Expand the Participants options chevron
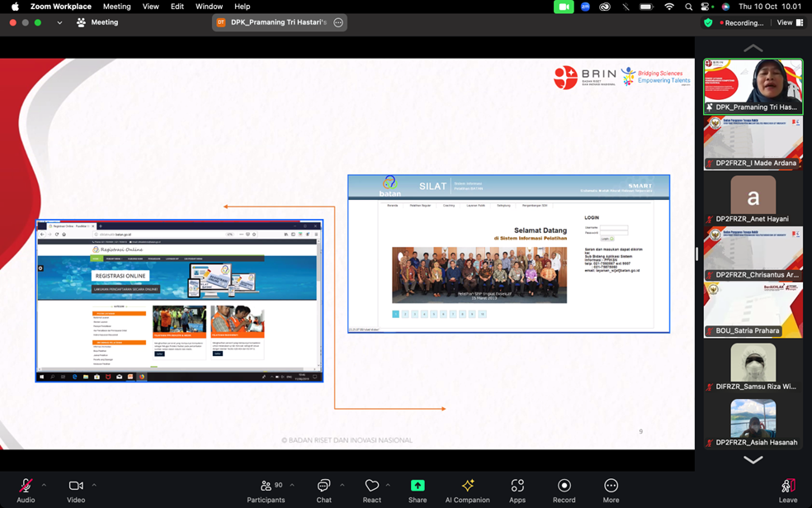812x508 pixels. point(291,485)
